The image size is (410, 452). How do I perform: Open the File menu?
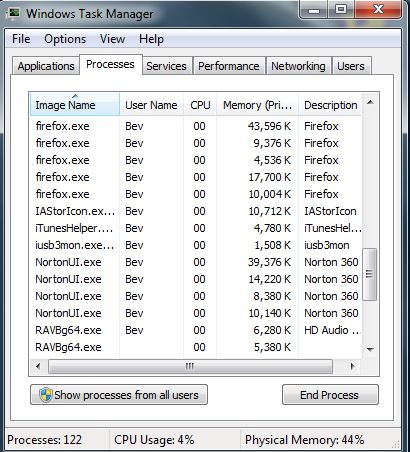click(x=21, y=39)
